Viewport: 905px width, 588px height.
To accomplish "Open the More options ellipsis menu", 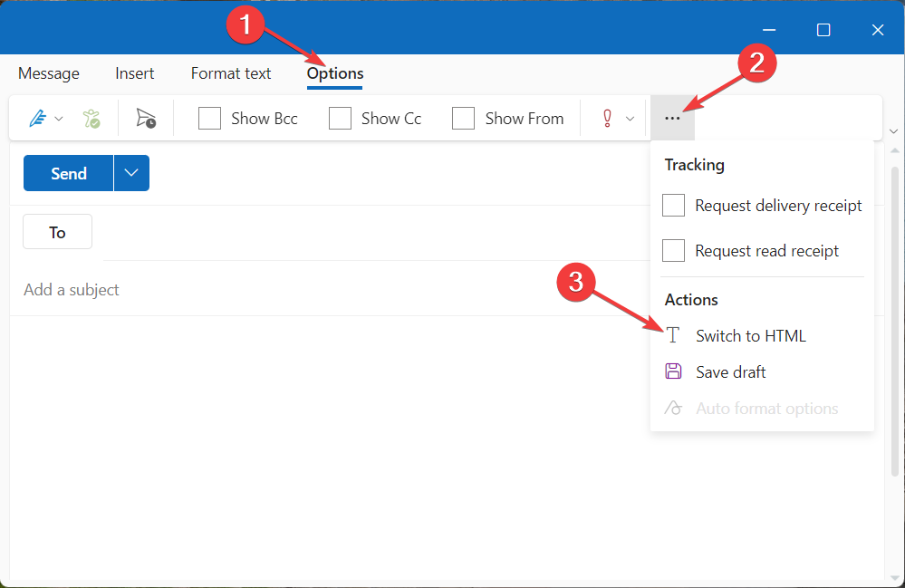I will click(672, 118).
